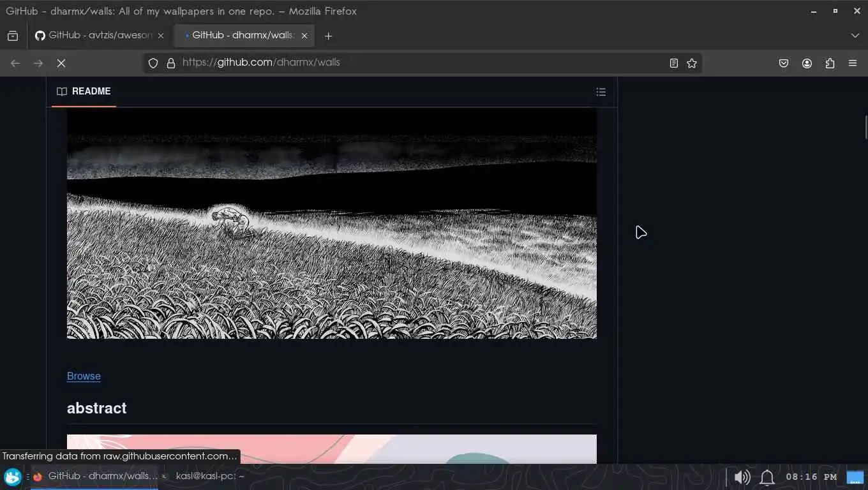The width and height of the screenshot is (868, 490).
Task: Close the dharmx/walls tab
Action: 304,36
